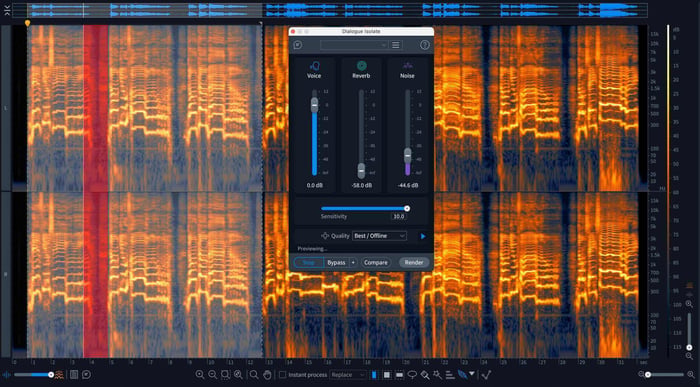The width and height of the screenshot is (700, 387).
Task: Open the Dialogue Isolate preset menu icon
Action: 396,45
